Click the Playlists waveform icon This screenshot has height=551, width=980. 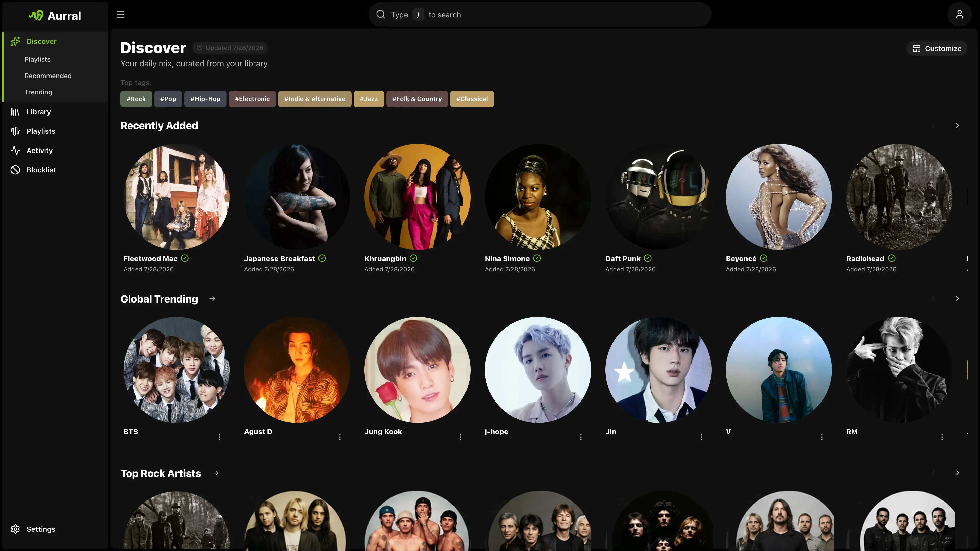tap(15, 131)
